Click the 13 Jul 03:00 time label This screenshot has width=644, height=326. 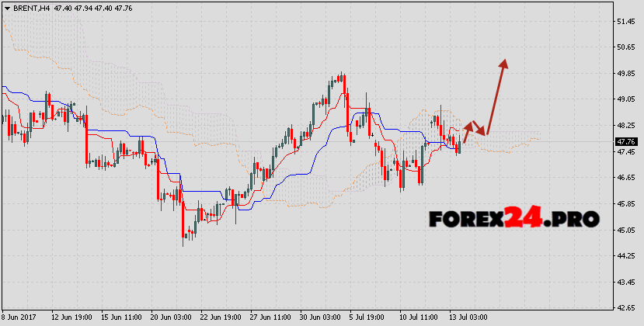pos(469,318)
